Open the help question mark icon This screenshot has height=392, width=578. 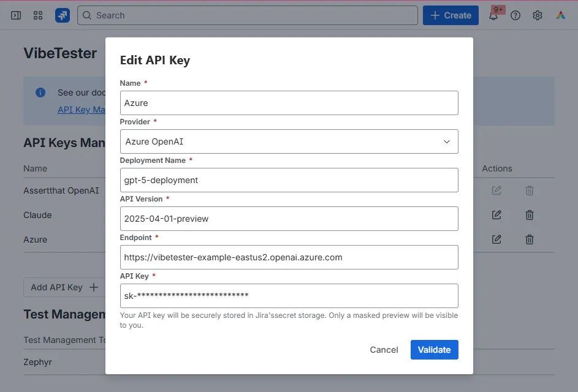point(515,15)
